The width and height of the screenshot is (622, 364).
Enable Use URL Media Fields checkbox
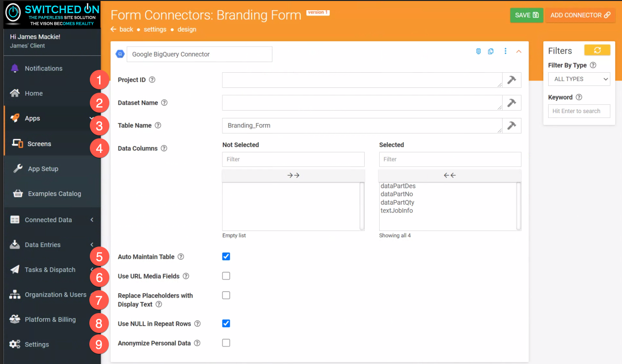226,276
